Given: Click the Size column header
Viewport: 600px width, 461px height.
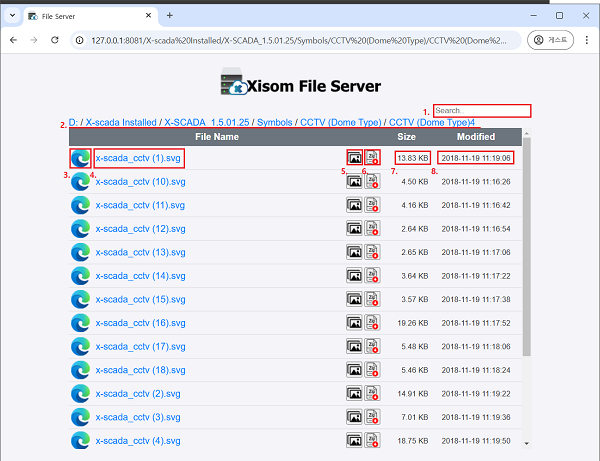Looking at the screenshot, I should [x=406, y=137].
